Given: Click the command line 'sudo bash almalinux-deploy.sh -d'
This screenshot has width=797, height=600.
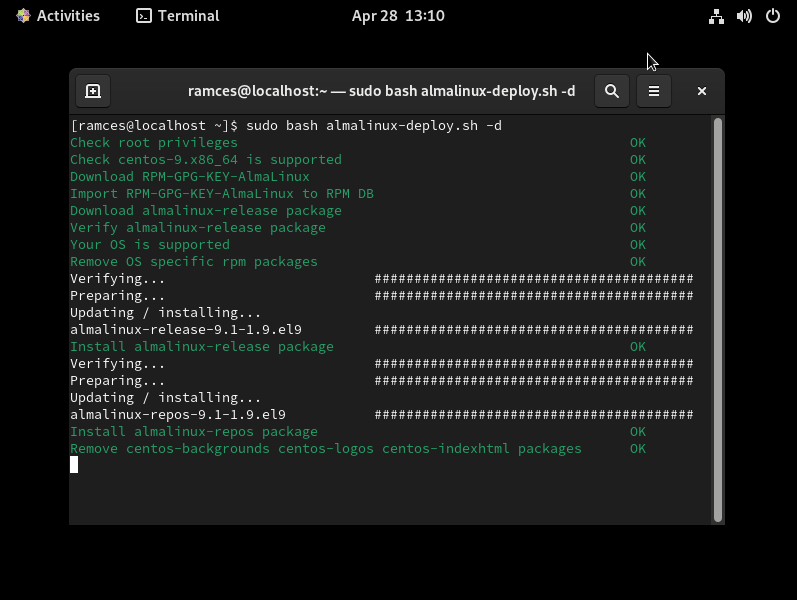Looking at the screenshot, I should coord(374,126).
